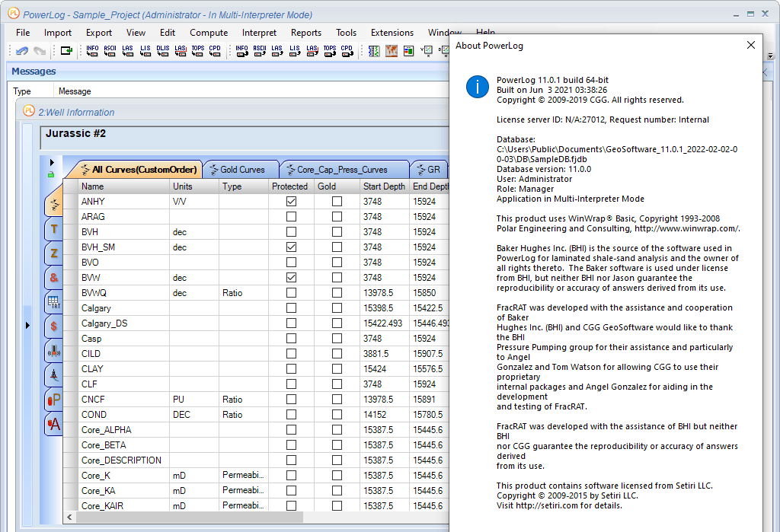Open the basemap toolbar icon

[x=392, y=51]
